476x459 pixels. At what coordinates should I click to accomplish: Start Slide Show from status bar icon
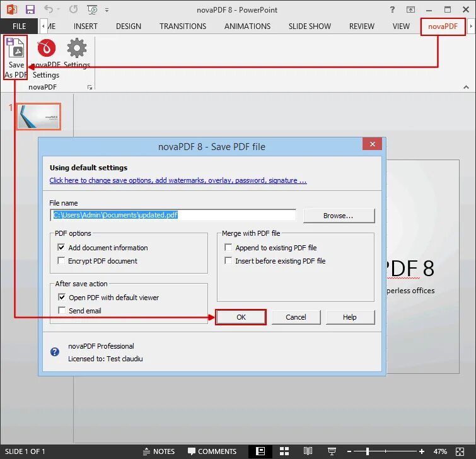(x=332, y=451)
